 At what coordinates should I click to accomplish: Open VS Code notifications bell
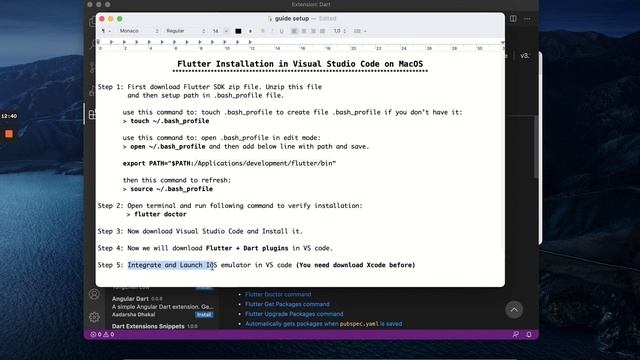(529, 334)
